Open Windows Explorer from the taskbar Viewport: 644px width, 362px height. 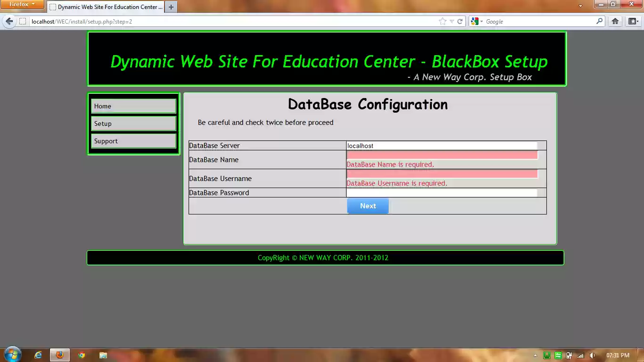pos(103,355)
